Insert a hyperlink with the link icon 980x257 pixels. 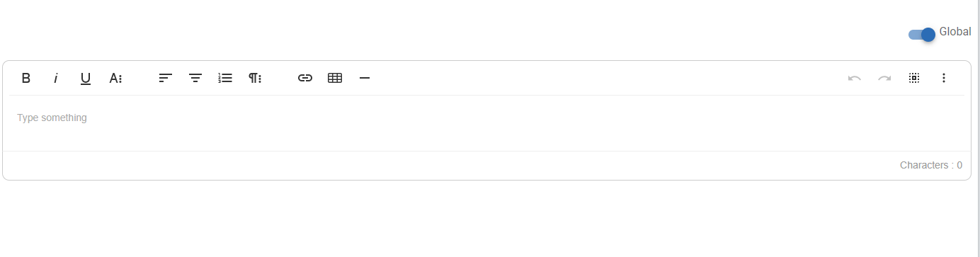point(305,78)
